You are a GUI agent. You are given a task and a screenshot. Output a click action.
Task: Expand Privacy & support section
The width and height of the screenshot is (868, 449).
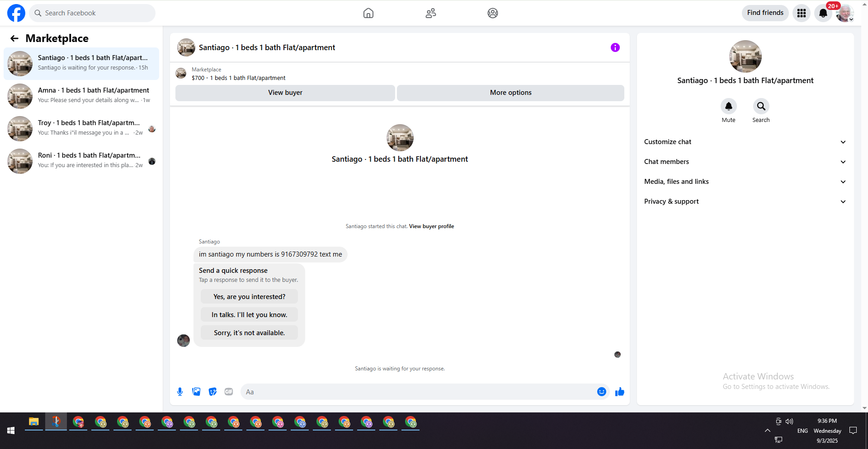coord(745,201)
